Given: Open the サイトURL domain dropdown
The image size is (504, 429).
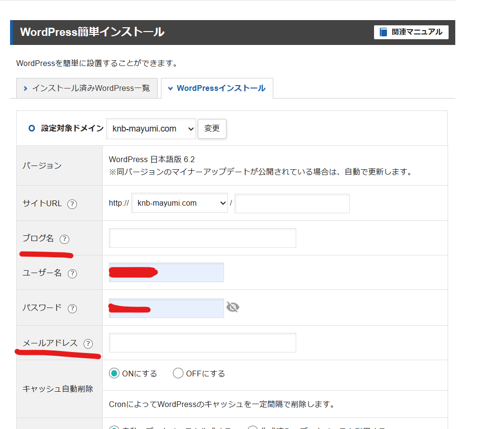Looking at the screenshot, I should pyautogui.click(x=180, y=203).
